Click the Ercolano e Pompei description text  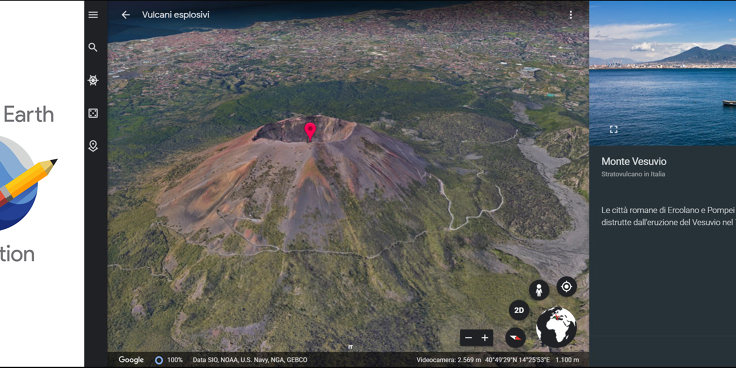(x=668, y=216)
